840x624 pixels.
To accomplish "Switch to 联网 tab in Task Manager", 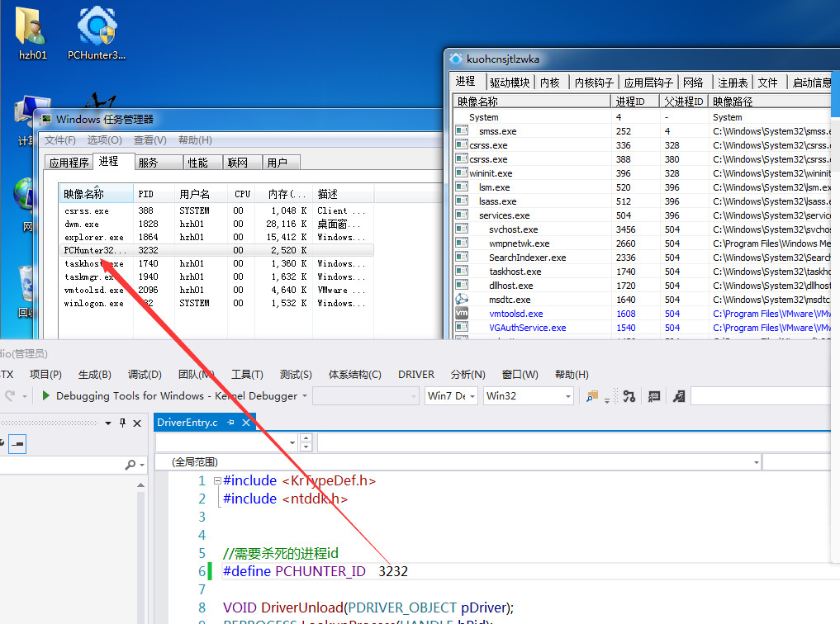I will pos(242,163).
